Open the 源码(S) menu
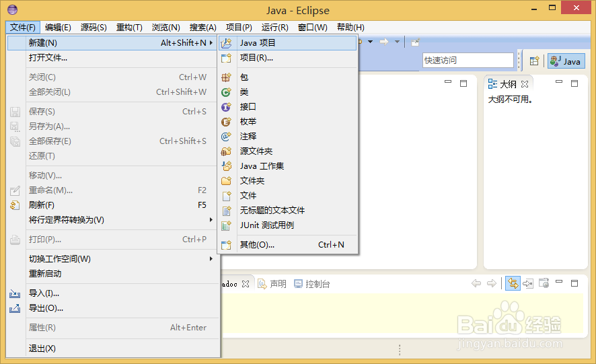 (94, 28)
